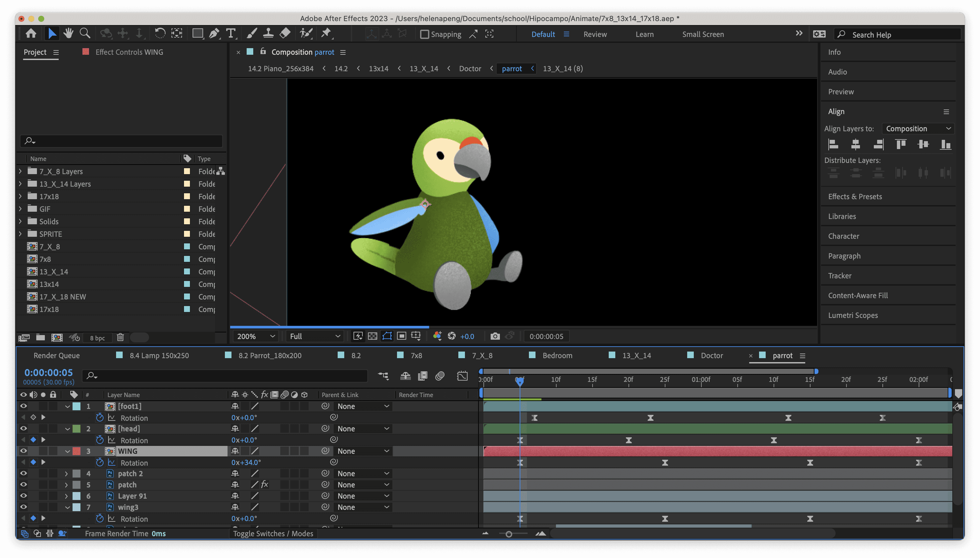Switch to the Bedroom timeline tab
Screen dimensions: 980x558
[x=557, y=355]
